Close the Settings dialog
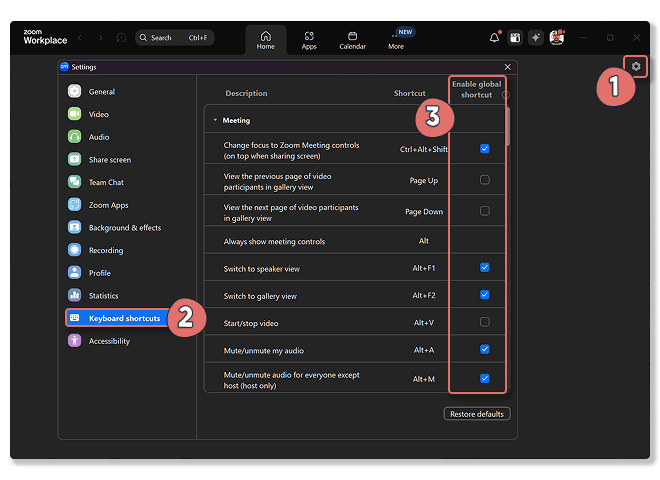The width and height of the screenshot is (660, 480). tap(508, 67)
